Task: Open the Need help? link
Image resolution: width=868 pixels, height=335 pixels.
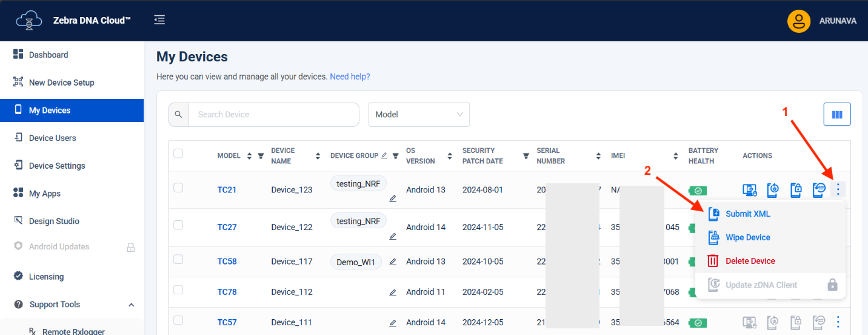Action: 350,76
